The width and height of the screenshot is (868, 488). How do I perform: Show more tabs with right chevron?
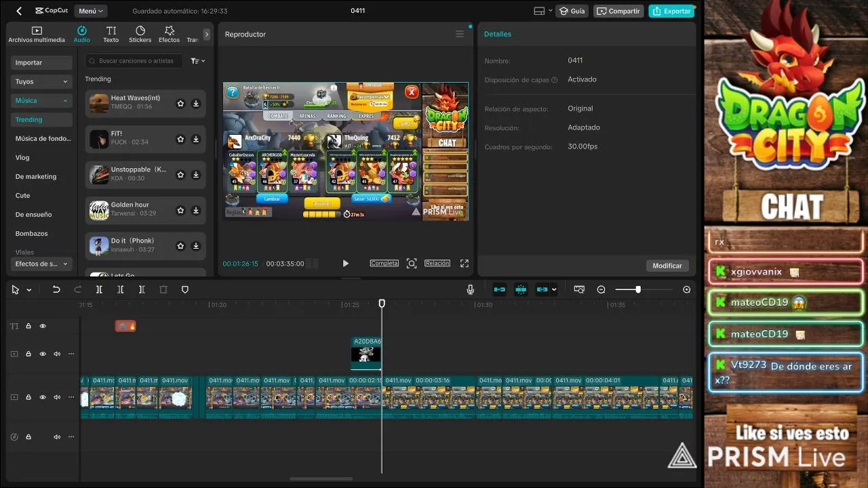tap(207, 34)
